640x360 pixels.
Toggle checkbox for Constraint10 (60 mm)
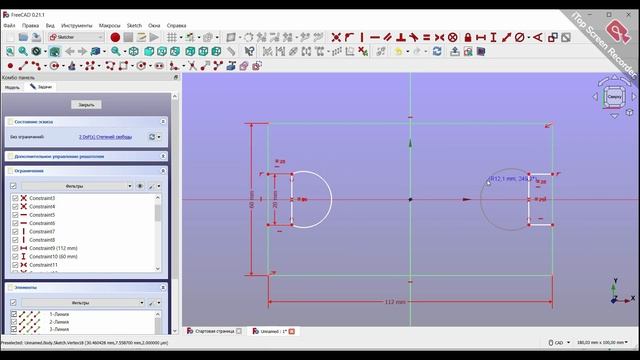[15, 256]
